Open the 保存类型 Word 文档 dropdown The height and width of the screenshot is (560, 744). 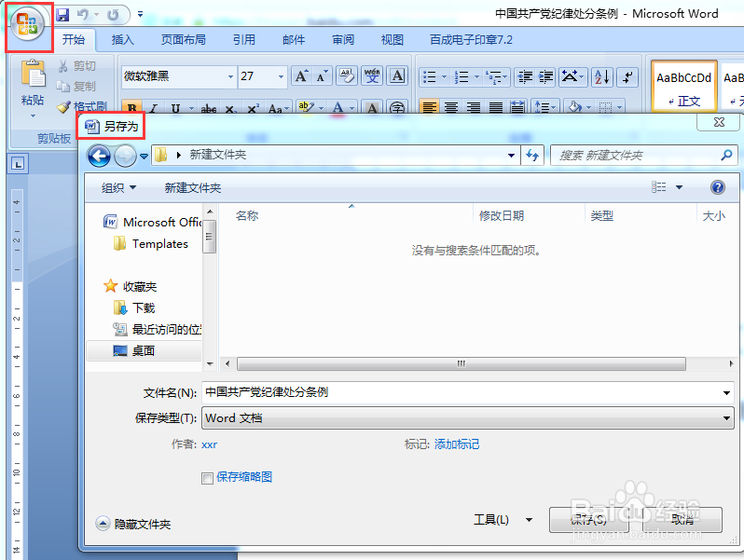(467, 418)
